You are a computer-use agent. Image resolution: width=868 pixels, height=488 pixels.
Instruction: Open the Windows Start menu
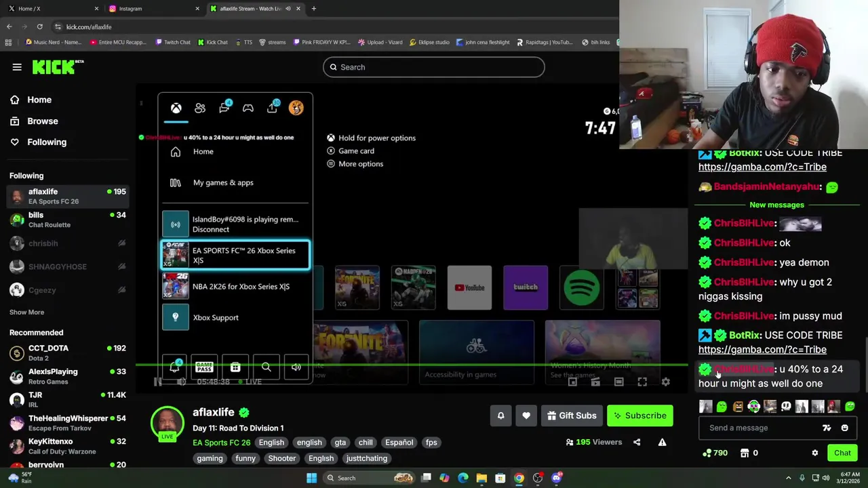point(311,478)
